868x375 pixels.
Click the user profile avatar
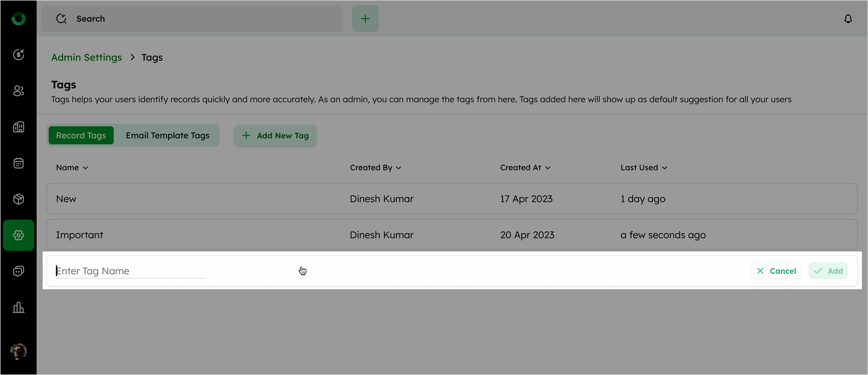(x=18, y=351)
